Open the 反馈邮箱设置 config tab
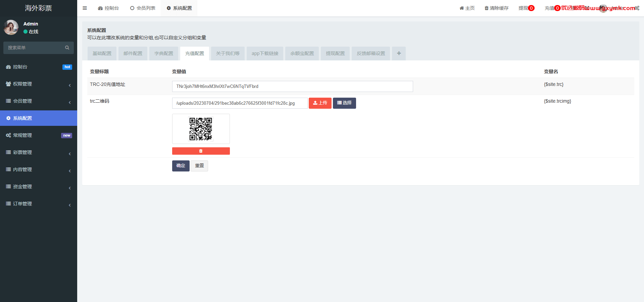The image size is (644, 302). point(371,53)
